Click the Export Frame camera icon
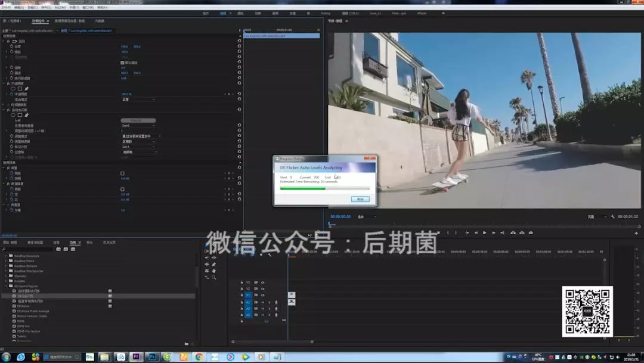 pos(531,232)
